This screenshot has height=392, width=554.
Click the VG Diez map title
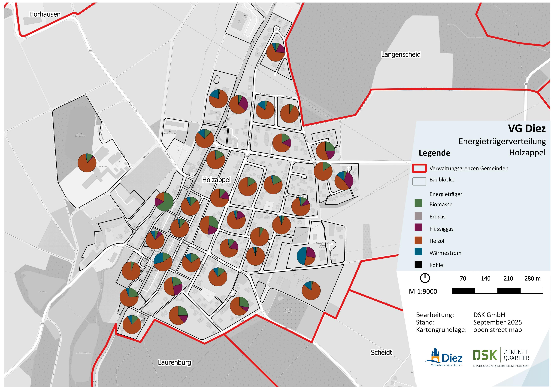coord(527,128)
